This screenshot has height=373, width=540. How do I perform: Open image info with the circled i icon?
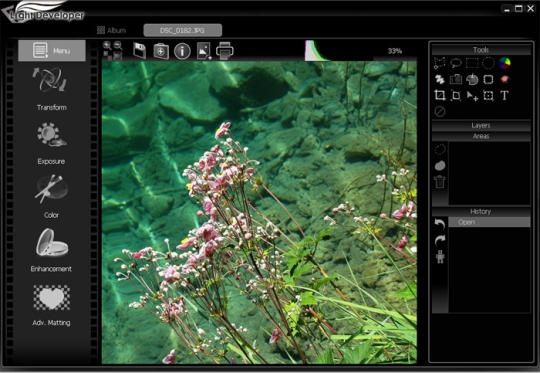182,51
